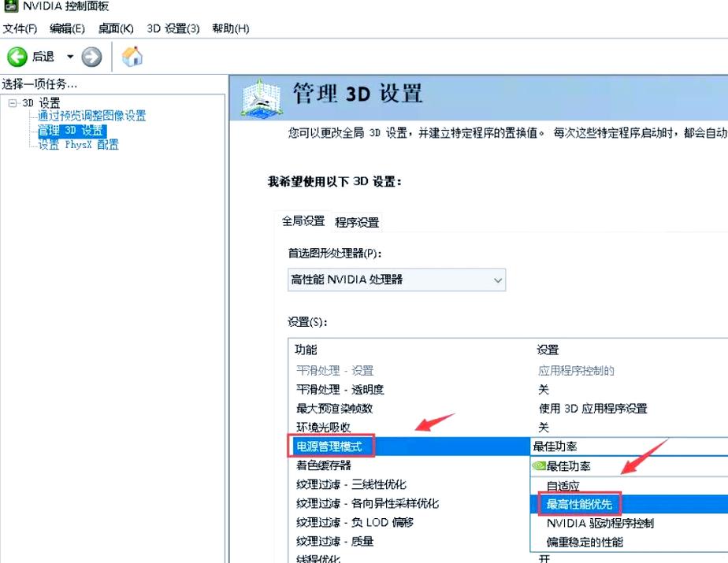The height and width of the screenshot is (563, 728).
Task: Open the 桌面 menu
Action: pos(115,28)
